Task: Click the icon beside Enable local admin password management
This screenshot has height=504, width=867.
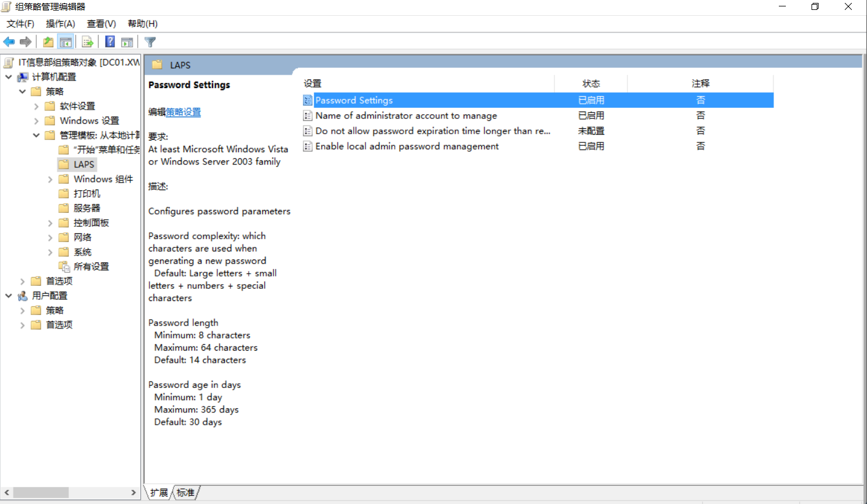Action: click(308, 146)
